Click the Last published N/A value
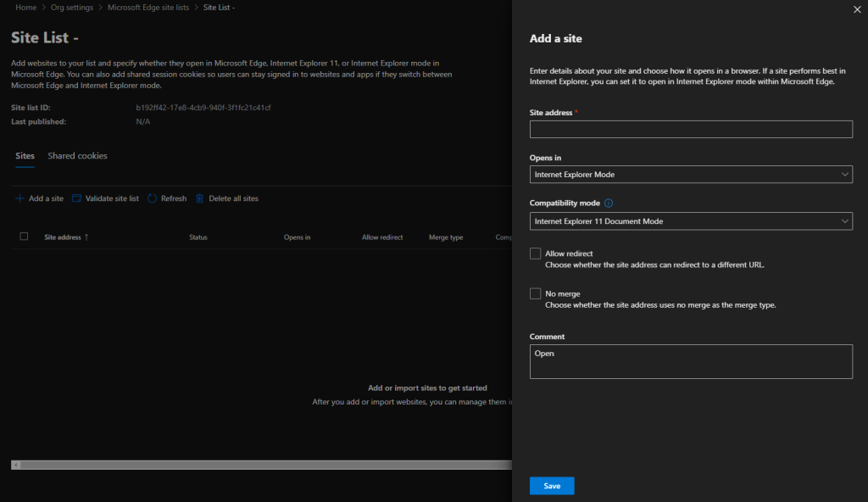 (x=142, y=121)
